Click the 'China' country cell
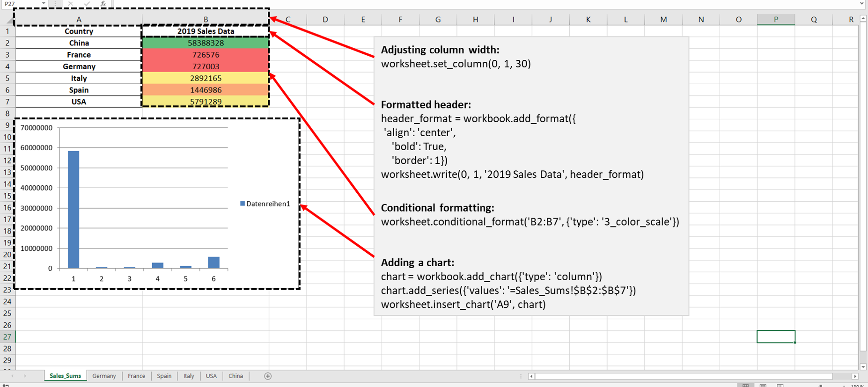The width and height of the screenshot is (868, 387). coord(79,43)
